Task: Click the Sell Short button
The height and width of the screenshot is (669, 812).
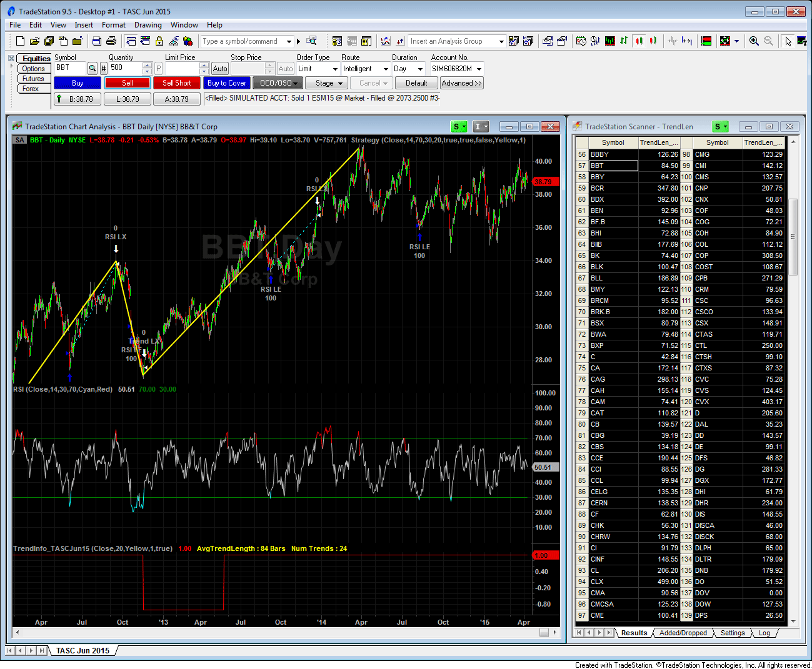Action: coord(177,82)
